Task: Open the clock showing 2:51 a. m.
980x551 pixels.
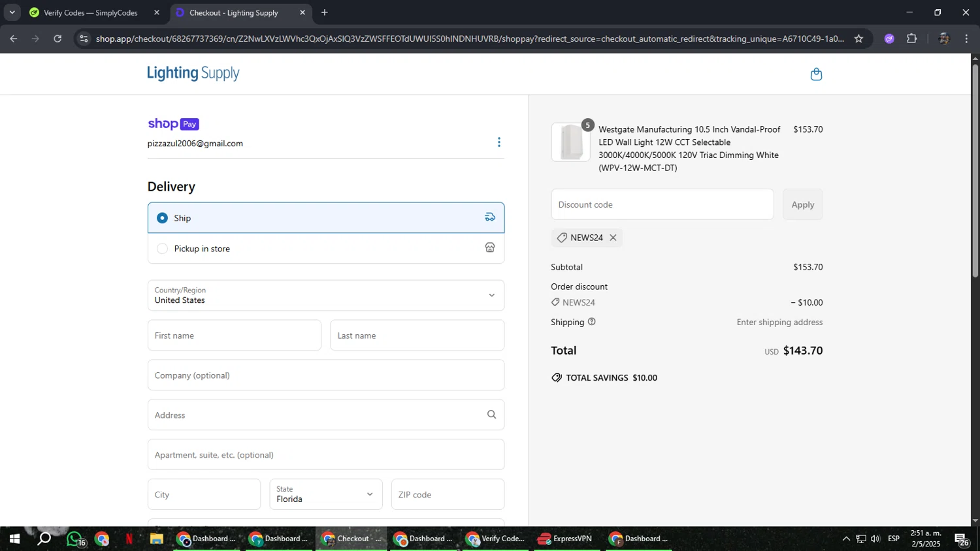Action: click(x=926, y=539)
